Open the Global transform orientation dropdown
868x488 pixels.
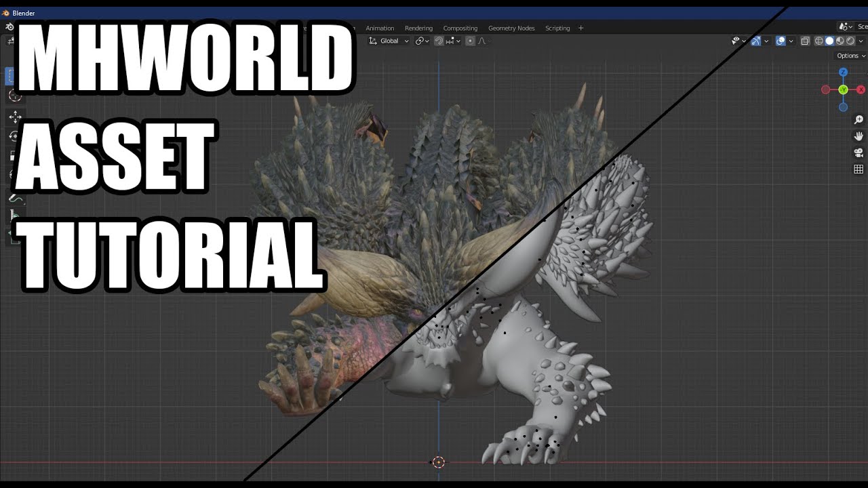389,41
